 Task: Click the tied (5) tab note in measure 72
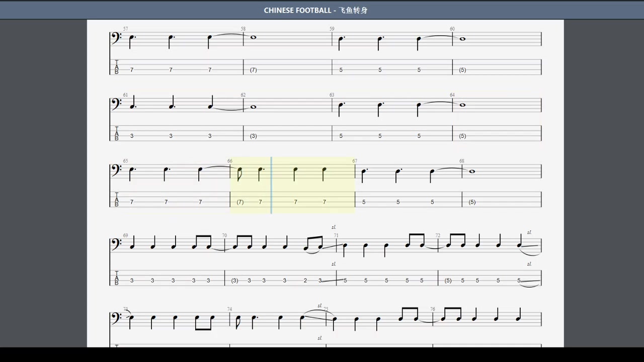(448, 281)
